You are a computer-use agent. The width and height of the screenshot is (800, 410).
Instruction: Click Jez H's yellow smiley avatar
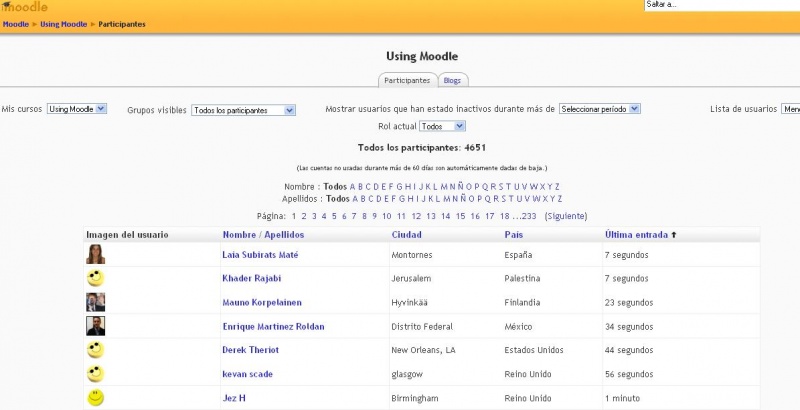tap(95, 398)
